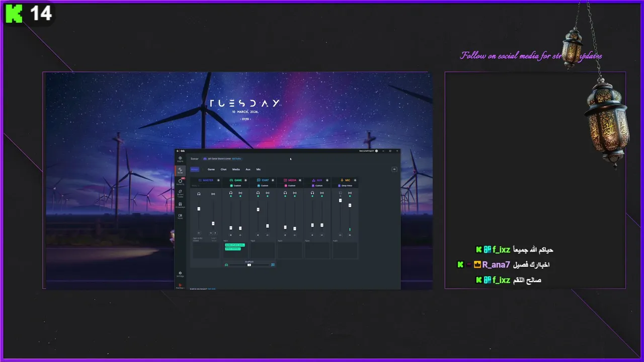Image resolution: width=644 pixels, height=362 pixels.
Task: Click R_ana7 username in the chat overlay
Action: 496,265
